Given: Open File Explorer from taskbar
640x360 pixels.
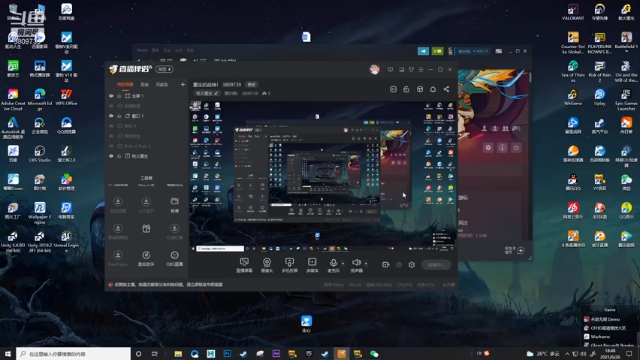Looking at the screenshot, I should coord(178,353).
